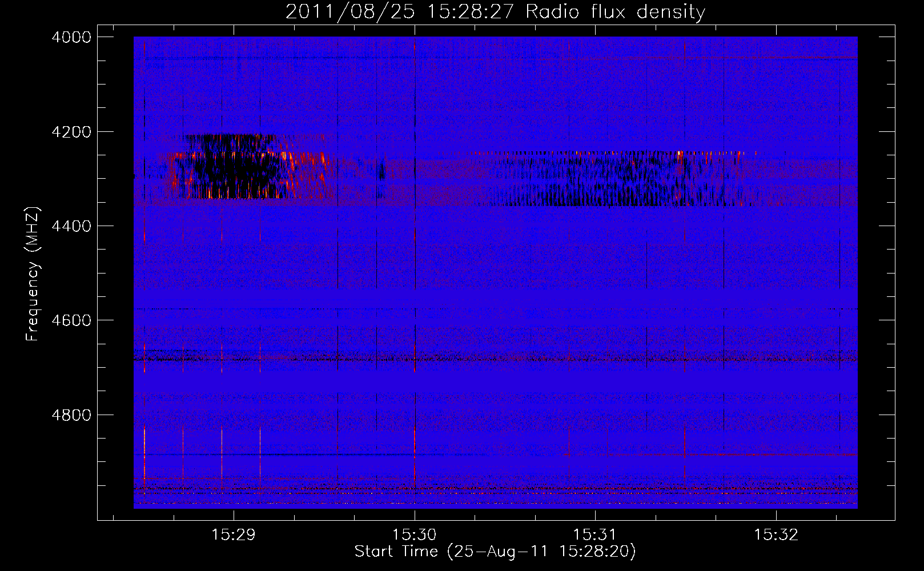The width and height of the screenshot is (924, 571).
Task: Click the 'Start Time (25-Aug-11 15:28:20)' axis title
Action: (495, 552)
